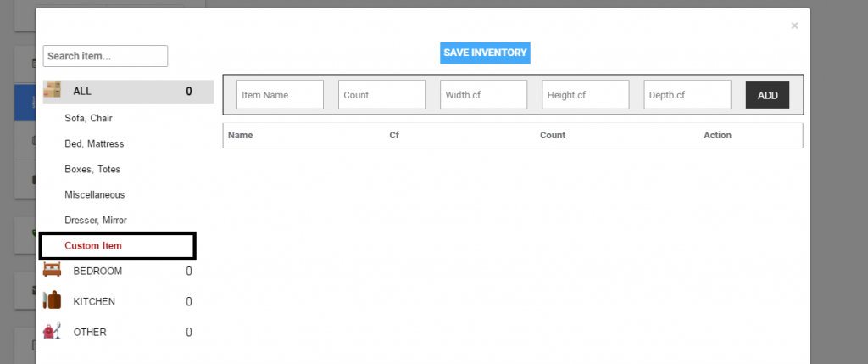Focus the Search item field
Viewport: 868px width, 364px height.
point(105,56)
